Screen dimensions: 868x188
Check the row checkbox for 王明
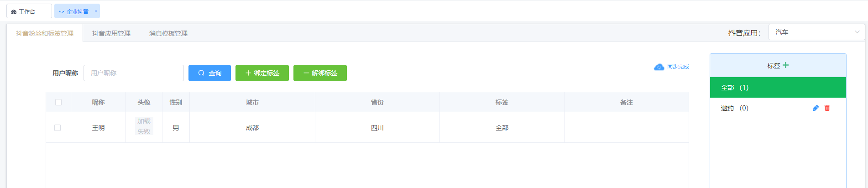pos(58,128)
